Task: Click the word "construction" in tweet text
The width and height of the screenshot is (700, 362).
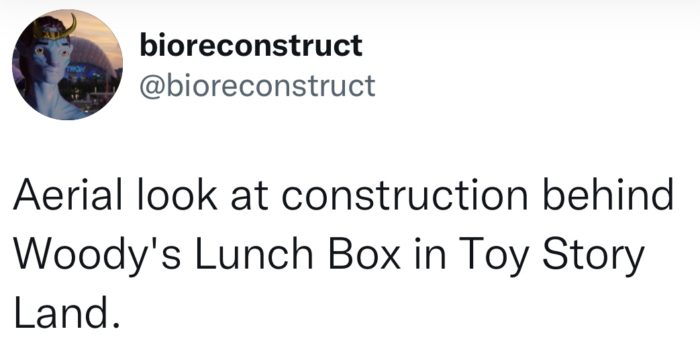Action: [404, 195]
